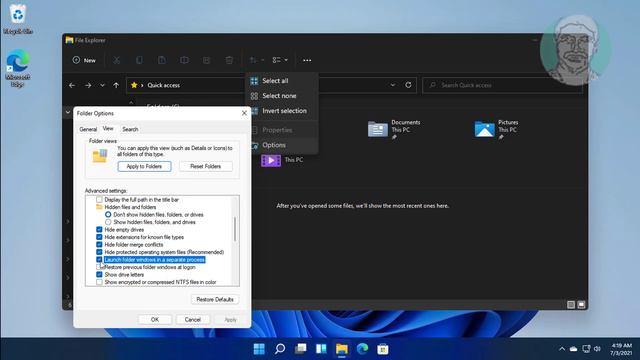Screen dimensions: 640x360
Task: Click the Delete trash icon in the toolbar
Action: pyautogui.click(x=229, y=60)
